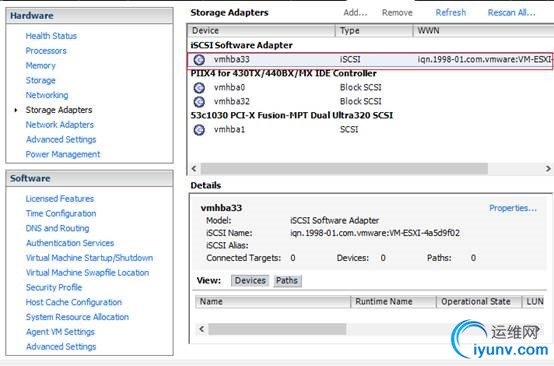Screen dimensions: 554x366
Task: Click Rescan All... link
Action: tap(511, 13)
